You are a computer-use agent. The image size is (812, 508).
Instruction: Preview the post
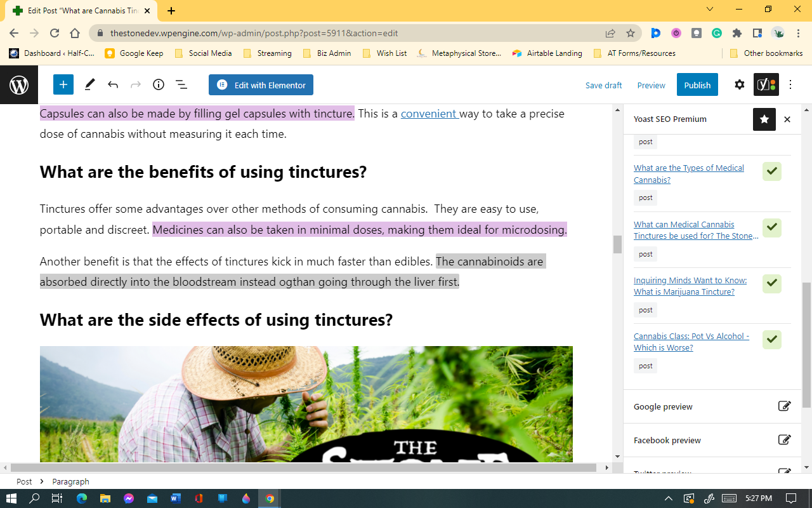coord(652,85)
